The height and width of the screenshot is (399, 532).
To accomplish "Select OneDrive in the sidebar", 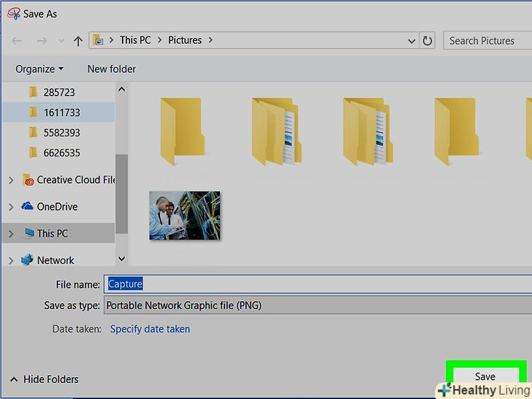I will [50, 206].
